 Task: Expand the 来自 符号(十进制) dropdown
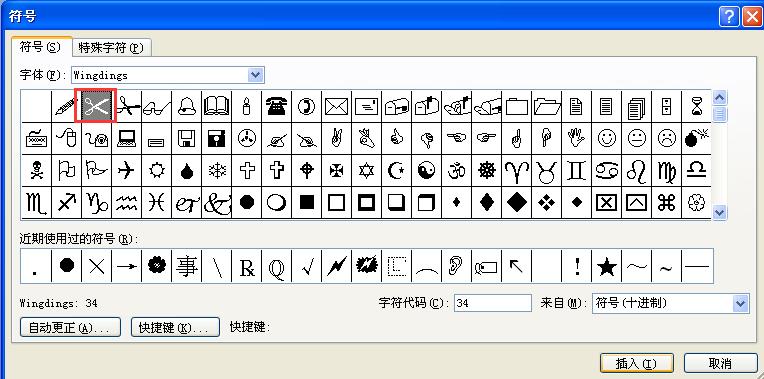(x=740, y=303)
